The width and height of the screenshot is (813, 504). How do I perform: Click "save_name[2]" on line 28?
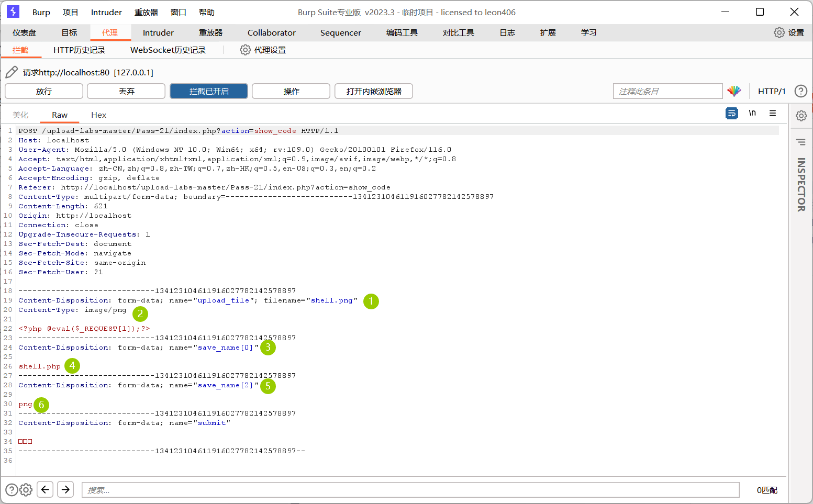click(226, 385)
